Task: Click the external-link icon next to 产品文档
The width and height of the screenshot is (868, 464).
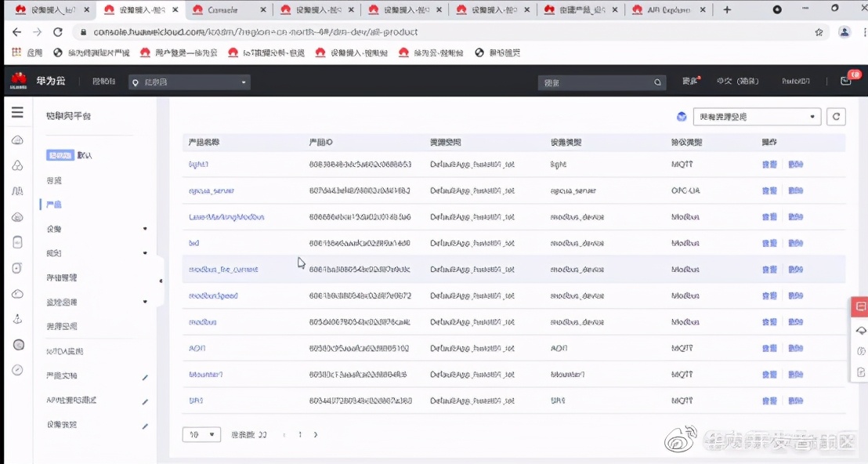Action: [145, 377]
